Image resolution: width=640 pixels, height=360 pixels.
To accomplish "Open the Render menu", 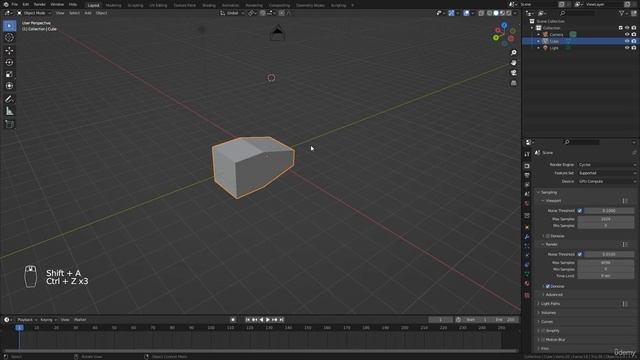I will tap(40, 4).
